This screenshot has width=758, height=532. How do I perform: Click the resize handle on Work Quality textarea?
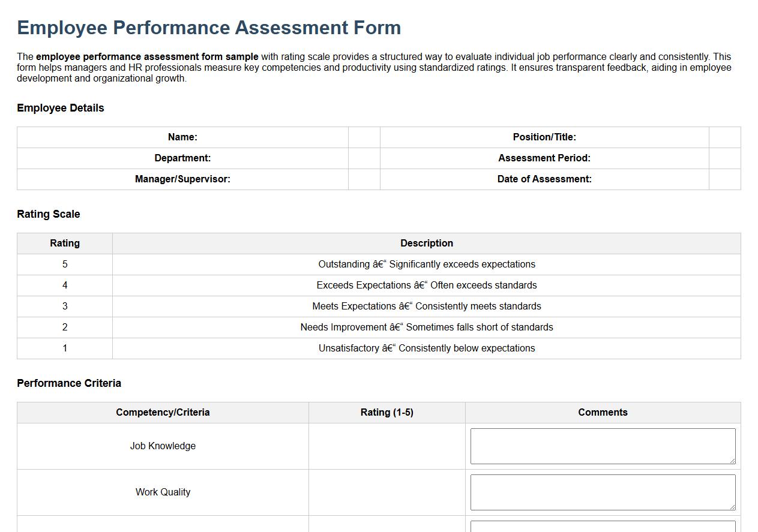[732, 507]
